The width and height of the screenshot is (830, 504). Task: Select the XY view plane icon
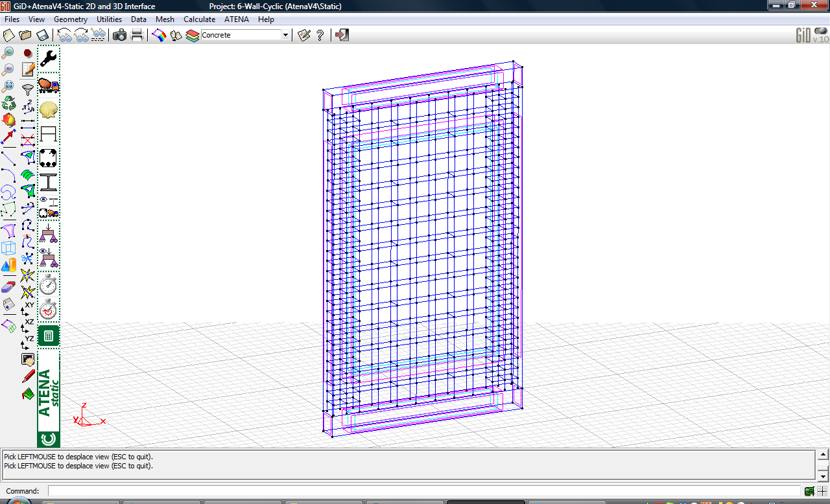[28, 308]
